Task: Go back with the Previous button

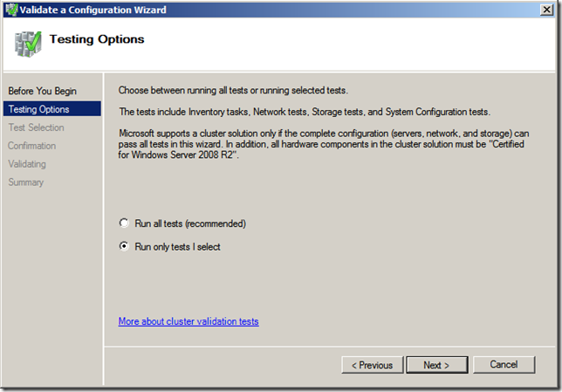Action: 373,365
